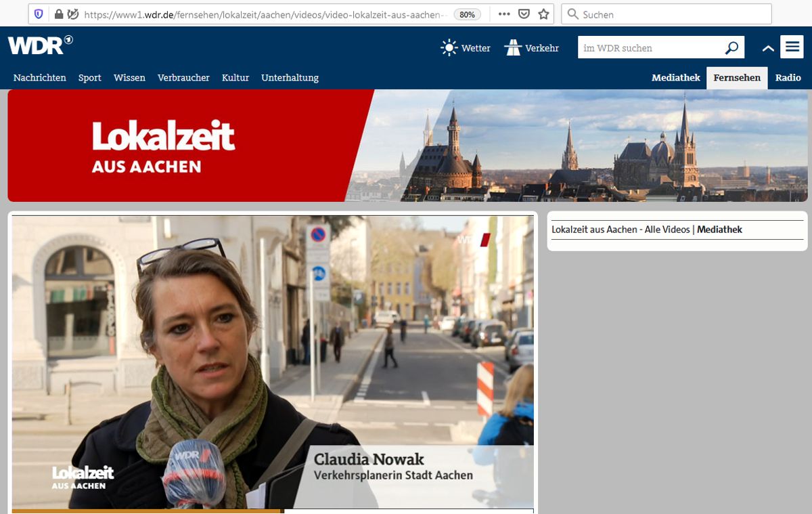Open 'Lokalzeit aus Aachen - Alle Videos' link
The height and width of the screenshot is (514, 812).
pyautogui.click(x=621, y=230)
